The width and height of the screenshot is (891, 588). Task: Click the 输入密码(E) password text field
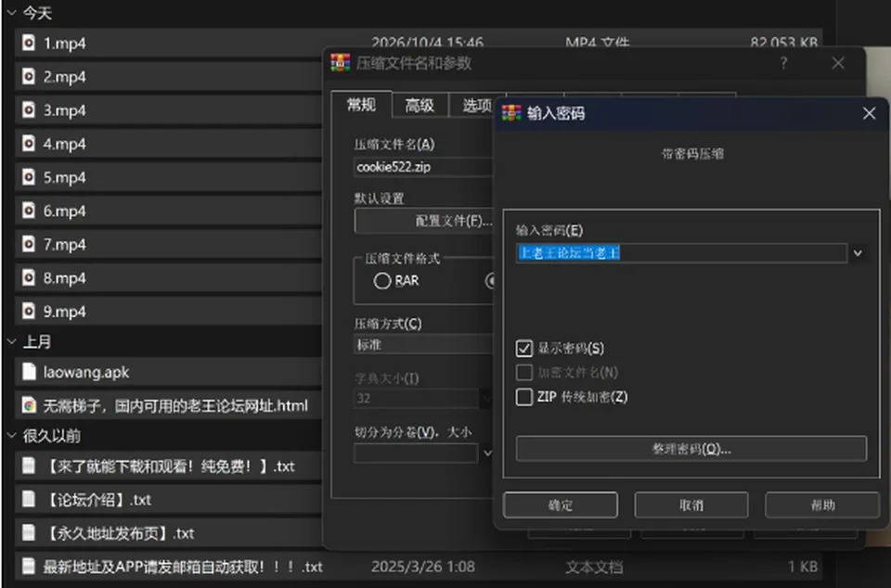(x=681, y=253)
